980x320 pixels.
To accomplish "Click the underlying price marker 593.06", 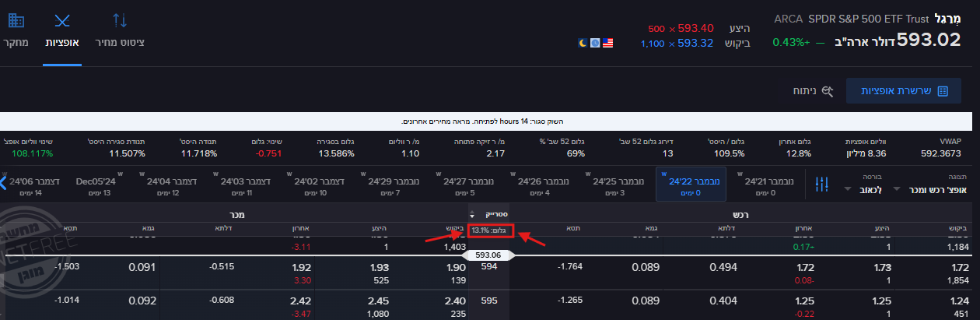I will (487, 255).
